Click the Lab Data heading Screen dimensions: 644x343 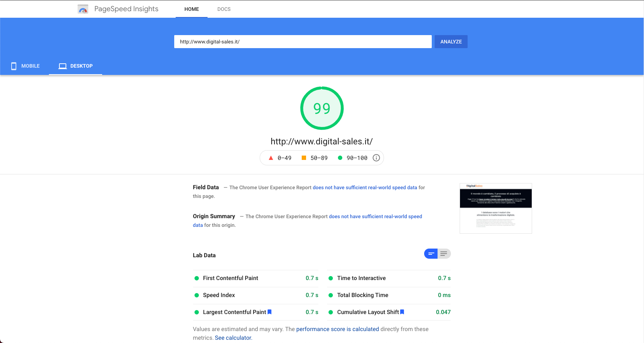204,255
